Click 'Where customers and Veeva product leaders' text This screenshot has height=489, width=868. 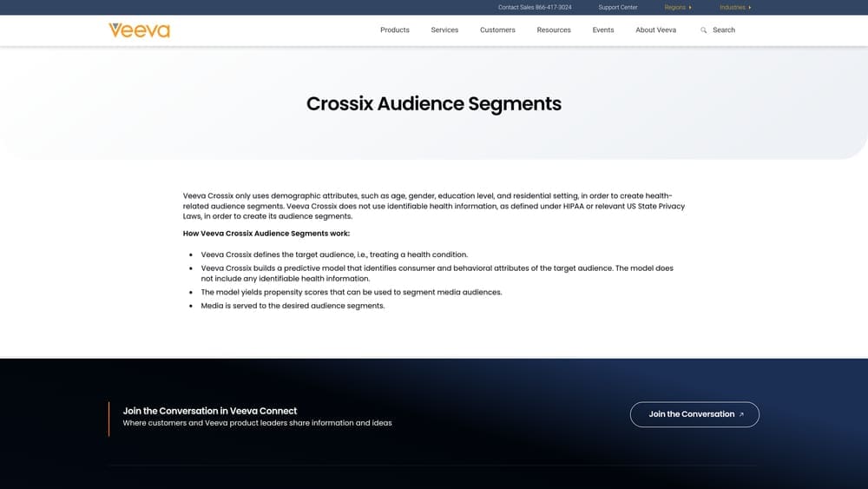click(x=258, y=422)
